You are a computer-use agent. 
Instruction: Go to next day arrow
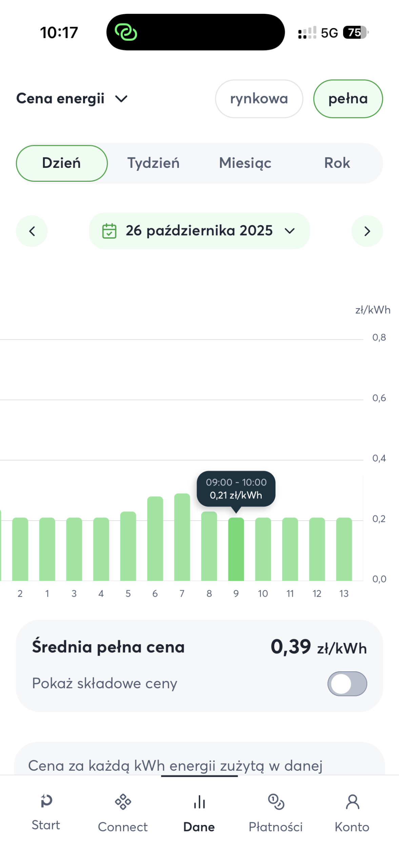pos(367,231)
